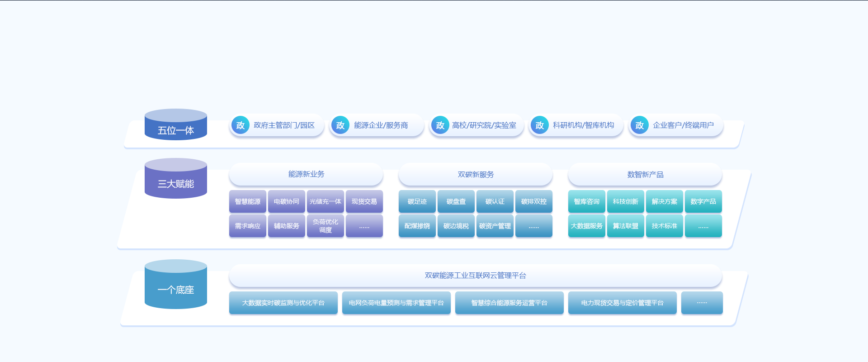The image size is (868, 362).
Task: Click the blue ...... tile under 双碳新服务
Action: pyautogui.click(x=534, y=226)
